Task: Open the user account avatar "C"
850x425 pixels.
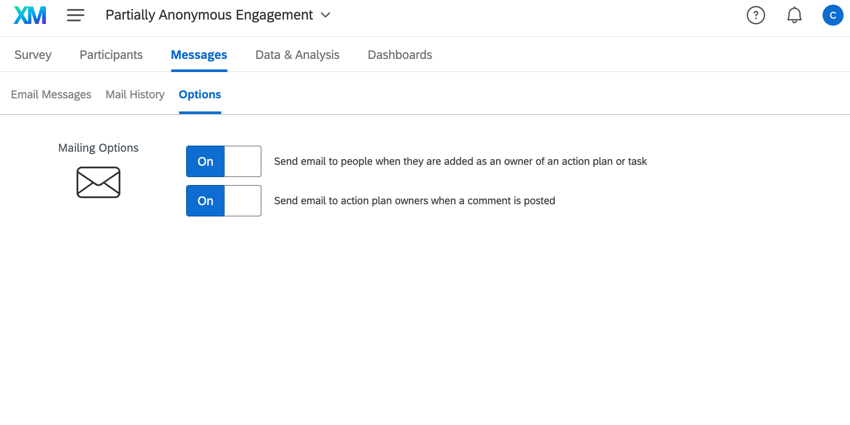Action: tap(833, 15)
